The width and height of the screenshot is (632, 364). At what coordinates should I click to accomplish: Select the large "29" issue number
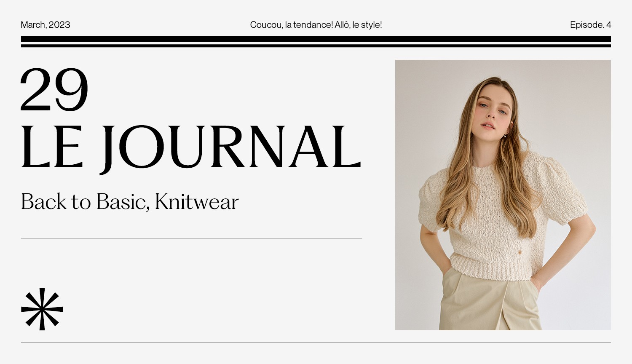(55, 90)
